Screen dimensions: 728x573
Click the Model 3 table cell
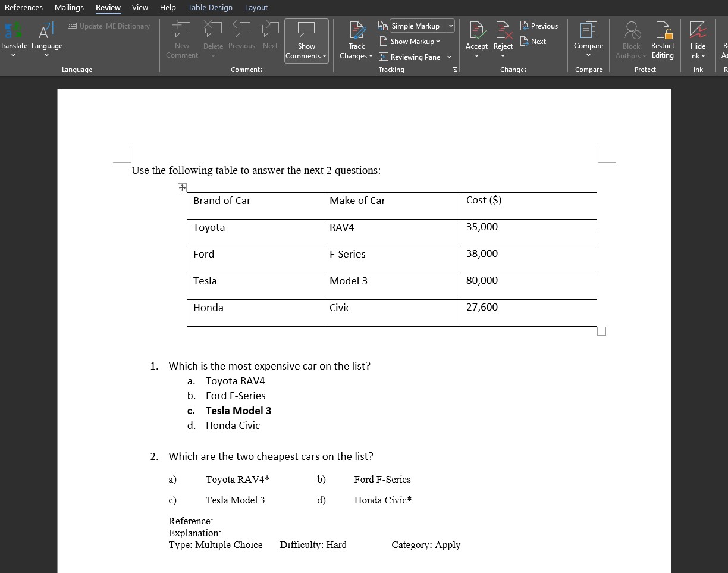tap(392, 286)
